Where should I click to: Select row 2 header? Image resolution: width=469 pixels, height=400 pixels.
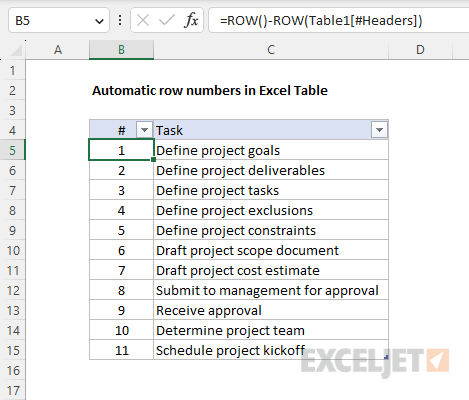tap(13, 90)
